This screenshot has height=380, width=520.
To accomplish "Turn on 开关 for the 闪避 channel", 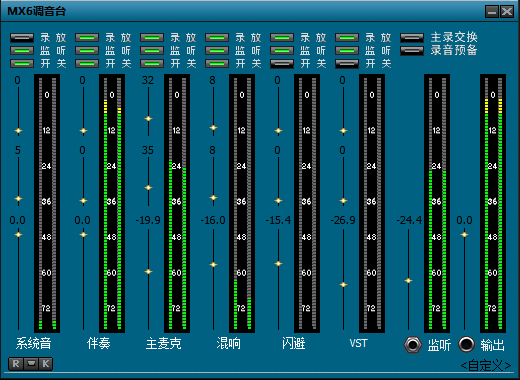I will pyautogui.click(x=282, y=64).
